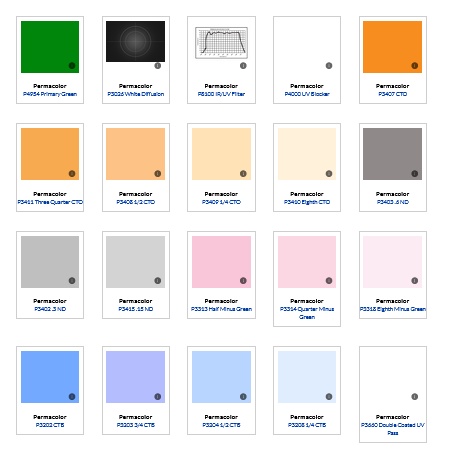Click info icon on .6 ND swatch

point(415,174)
